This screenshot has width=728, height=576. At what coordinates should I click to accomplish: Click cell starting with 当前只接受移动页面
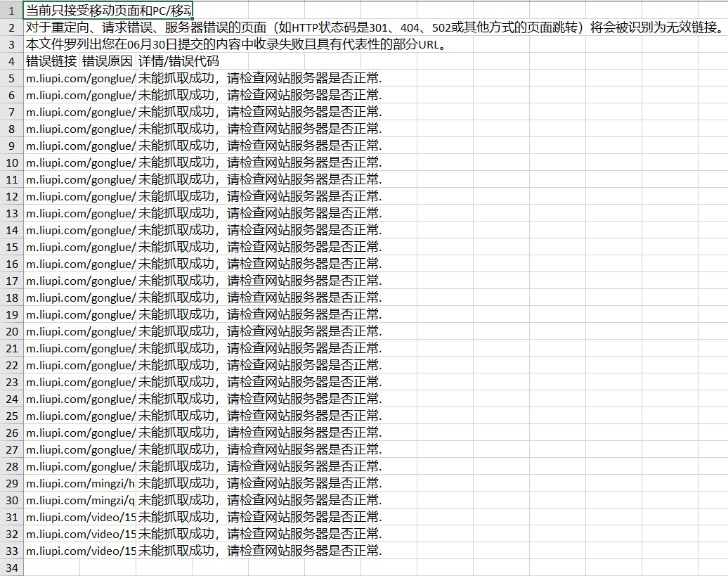(108, 11)
